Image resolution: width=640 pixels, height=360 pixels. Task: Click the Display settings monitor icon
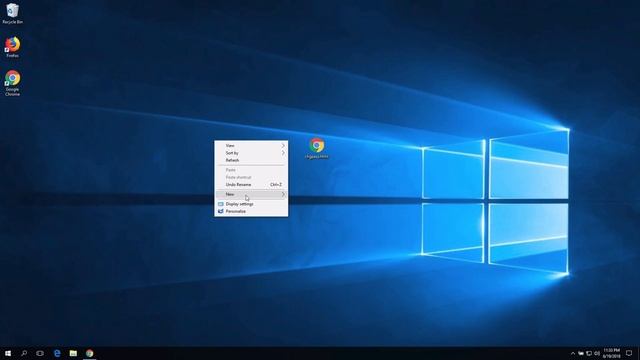[x=220, y=204]
